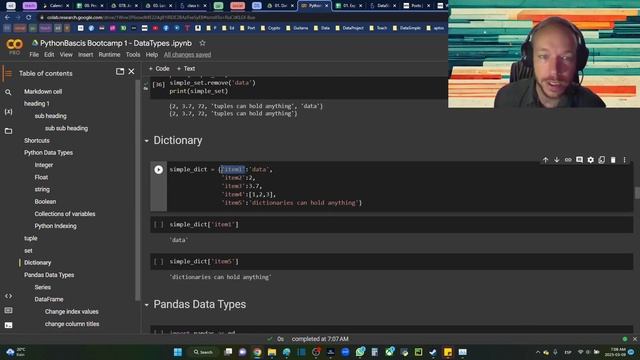Star the notebook title
The height and width of the screenshot is (360, 640).
[x=202, y=43]
